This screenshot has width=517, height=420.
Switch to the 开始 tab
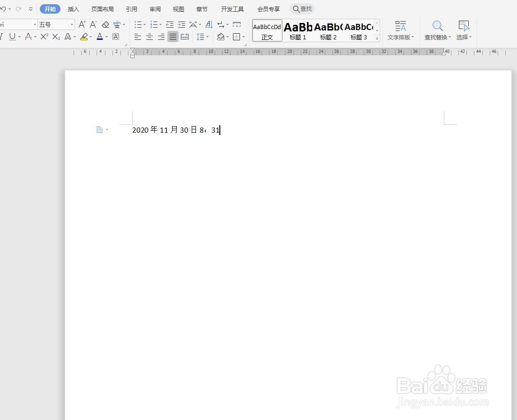50,9
